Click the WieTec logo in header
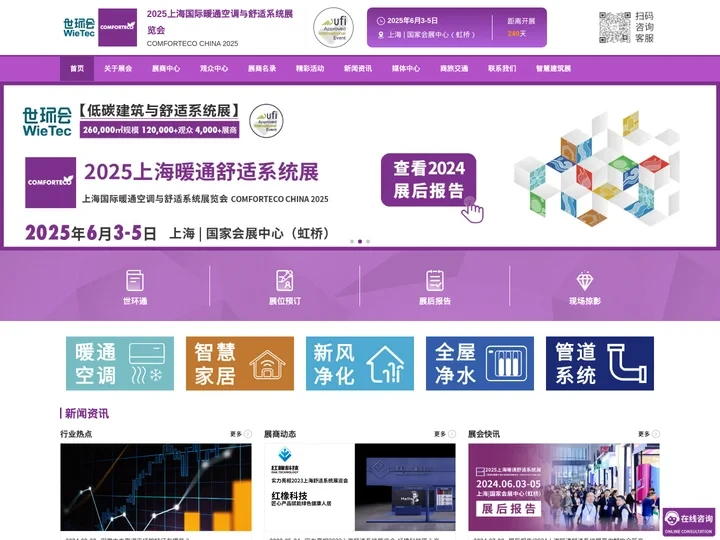Image resolution: width=720 pixels, height=540 pixels. (79, 28)
